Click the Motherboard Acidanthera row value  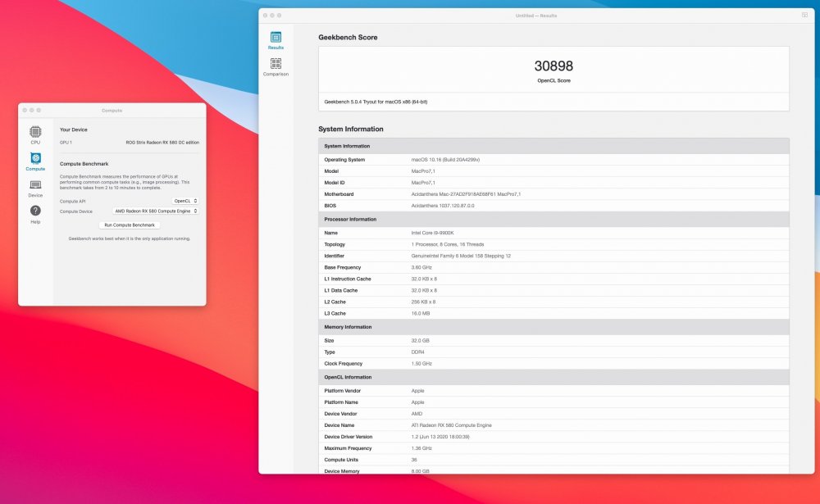coord(466,194)
